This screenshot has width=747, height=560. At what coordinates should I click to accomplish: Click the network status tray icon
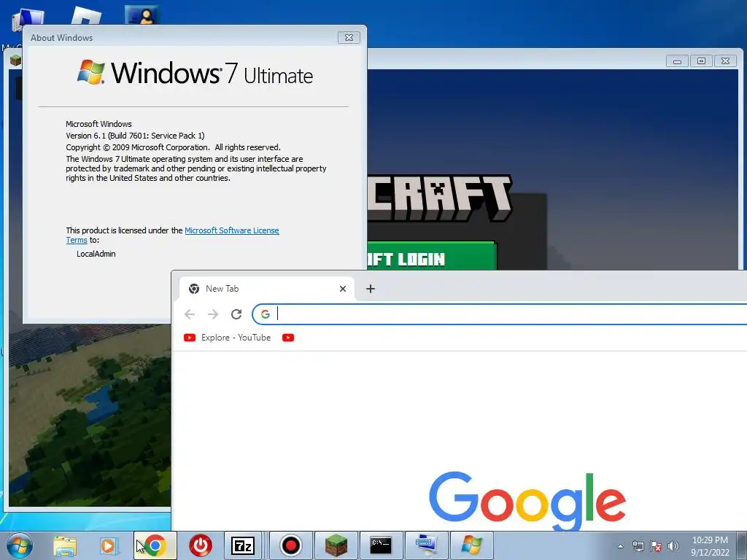638,546
